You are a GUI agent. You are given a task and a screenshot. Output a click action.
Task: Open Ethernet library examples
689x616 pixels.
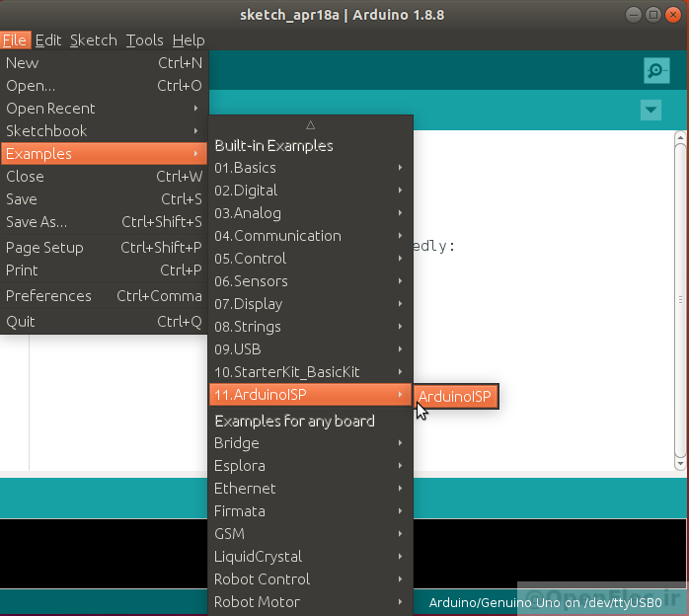pyautogui.click(x=310, y=489)
